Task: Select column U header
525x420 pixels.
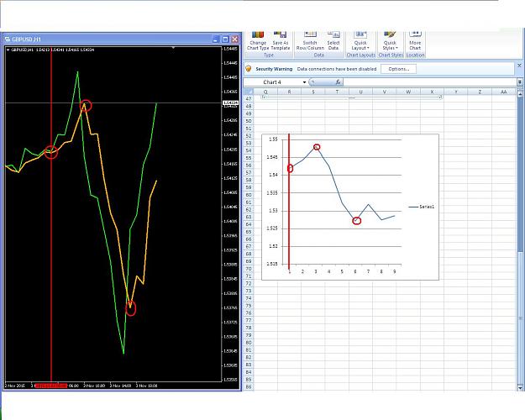Action: click(360, 92)
